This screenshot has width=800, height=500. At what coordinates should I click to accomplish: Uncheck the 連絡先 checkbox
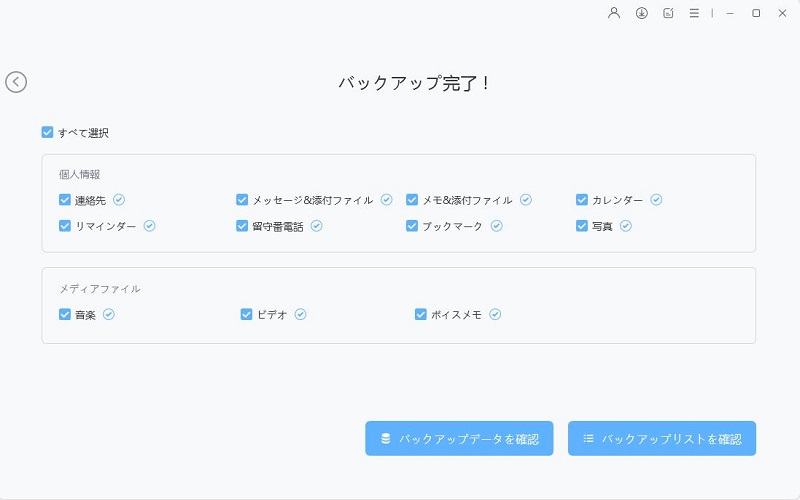[65, 200]
